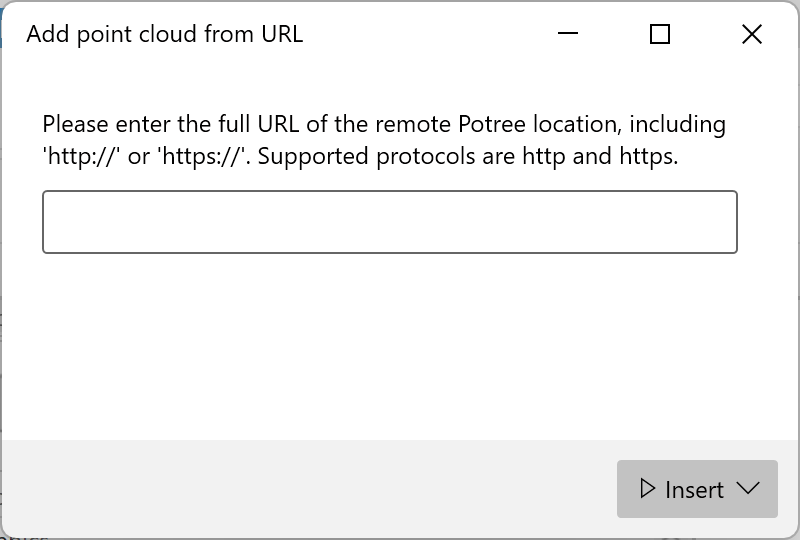Click the blank area below the URL field
The image size is (800, 540).
tap(389, 340)
